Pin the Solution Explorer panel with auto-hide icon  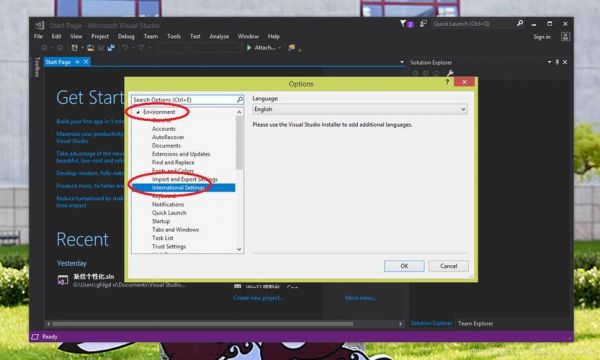[x=557, y=62]
